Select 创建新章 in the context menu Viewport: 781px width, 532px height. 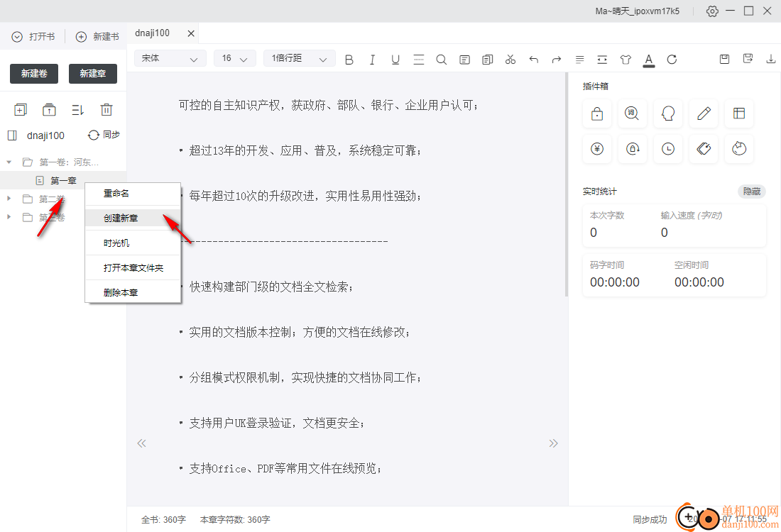(x=133, y=218)
